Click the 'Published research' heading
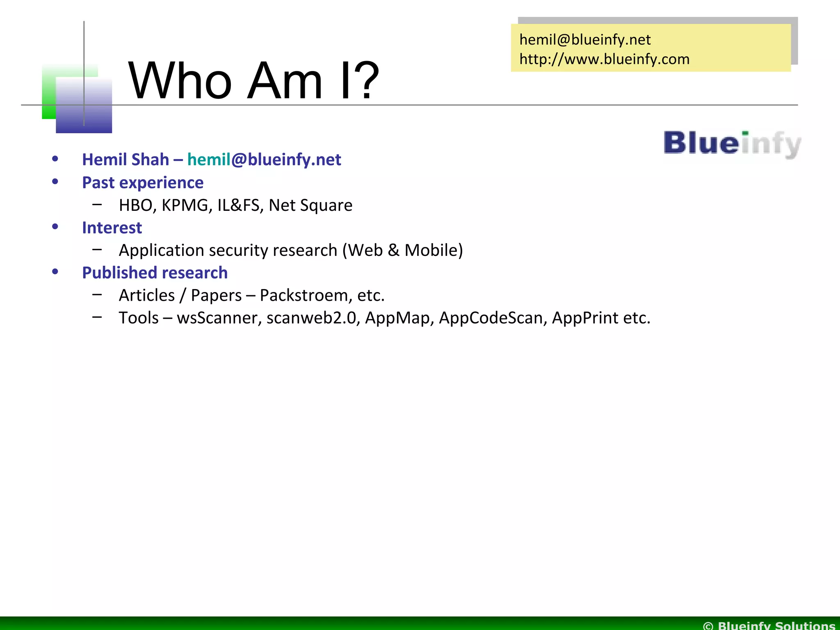 pyautogui.click(x=155, y=273)
